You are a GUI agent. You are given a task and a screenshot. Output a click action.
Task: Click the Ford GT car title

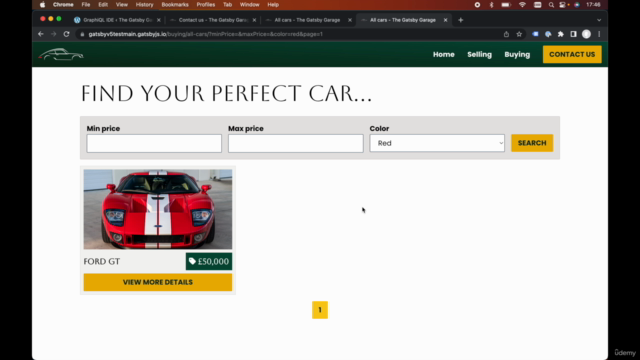click(102, 262)
